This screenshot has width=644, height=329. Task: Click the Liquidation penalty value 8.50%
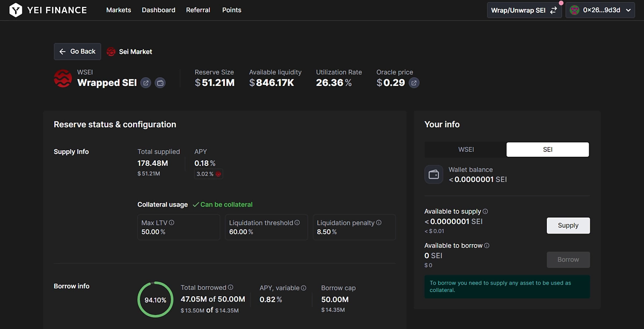[x=327, y=232]
